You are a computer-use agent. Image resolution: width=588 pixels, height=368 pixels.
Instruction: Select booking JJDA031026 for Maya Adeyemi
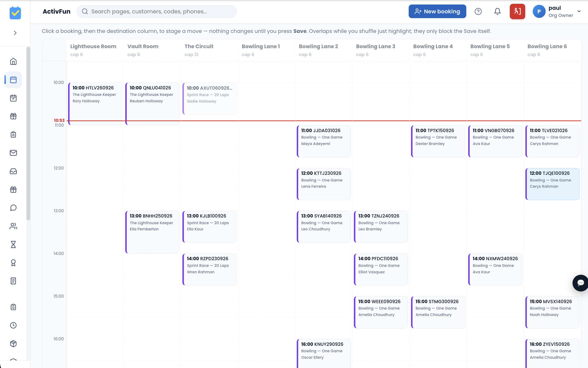[324, 141]
